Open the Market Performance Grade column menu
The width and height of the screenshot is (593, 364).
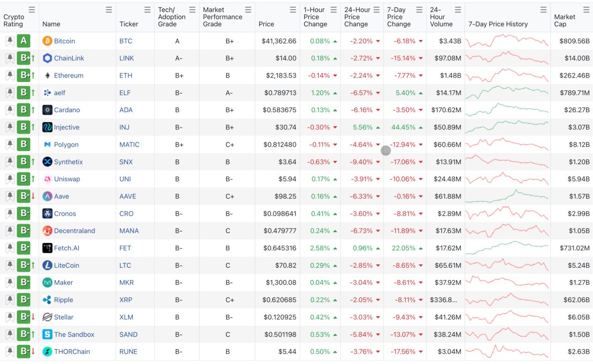tap(248, 10)
